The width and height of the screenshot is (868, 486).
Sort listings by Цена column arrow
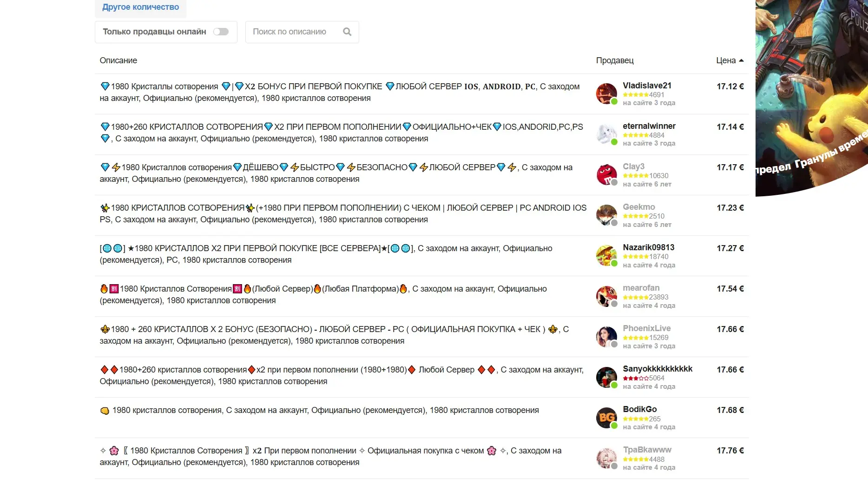coord(741,60)
